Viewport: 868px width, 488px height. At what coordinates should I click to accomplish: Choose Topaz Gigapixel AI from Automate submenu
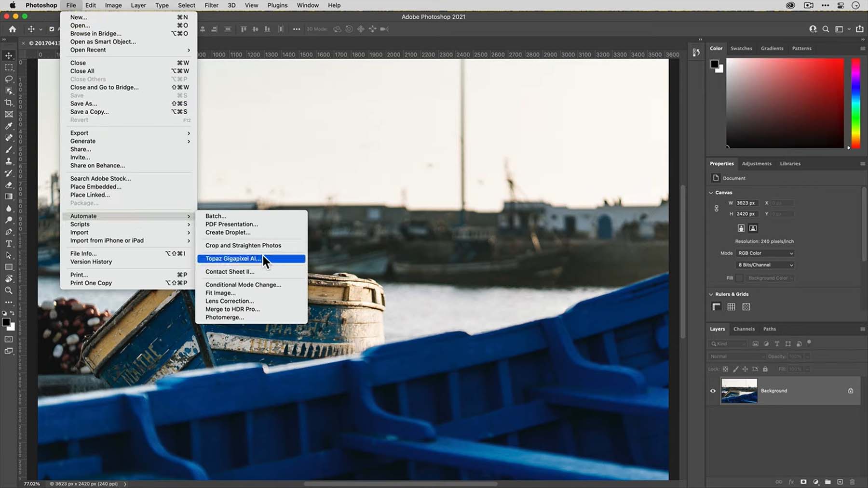[x=233, y=259]
